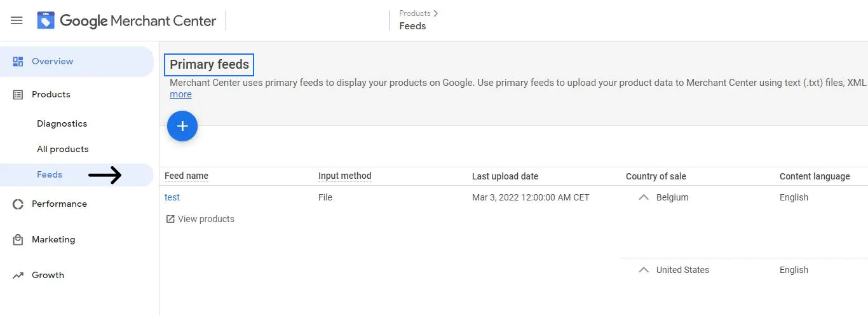Click the Input method column header
The height and width of the screenshot is (315, 868).
coord(344,176)
